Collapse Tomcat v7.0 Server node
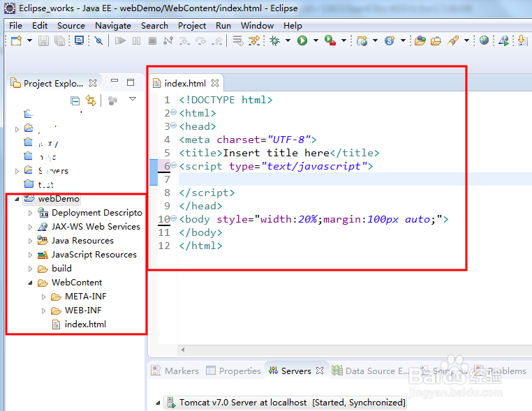Image resolution: width=532 pixels, height=411 pixels. (158, 403)
